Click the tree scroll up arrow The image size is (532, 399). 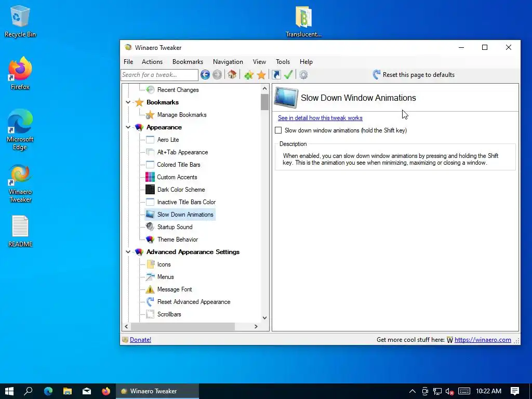tap(264, 88)
